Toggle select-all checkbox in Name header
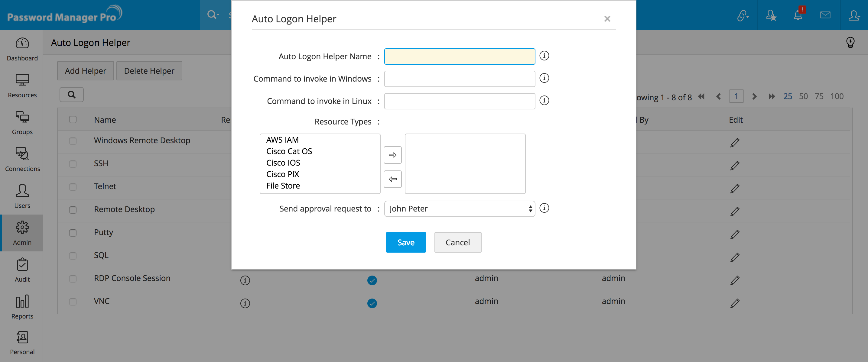 point(73,120)
